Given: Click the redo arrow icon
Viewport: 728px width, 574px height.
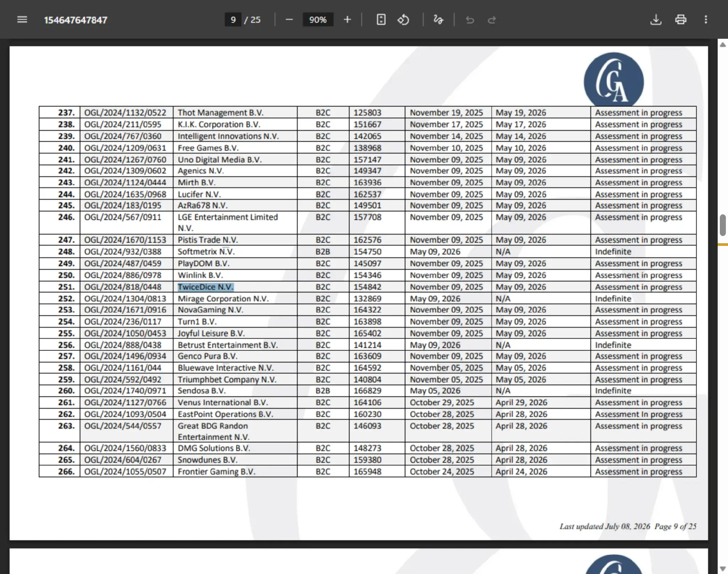Looking at the screenshot, I should click(492, 20).
